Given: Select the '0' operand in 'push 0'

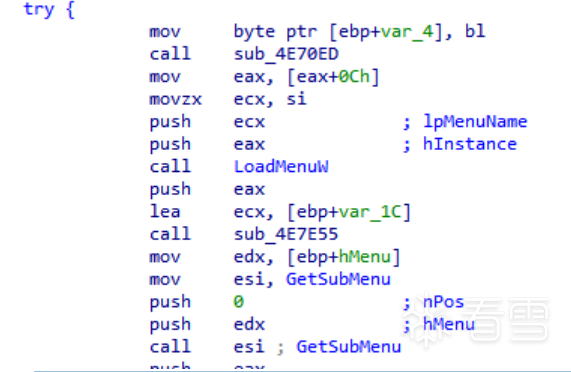Looking at the screenshot, I should 239,302.
